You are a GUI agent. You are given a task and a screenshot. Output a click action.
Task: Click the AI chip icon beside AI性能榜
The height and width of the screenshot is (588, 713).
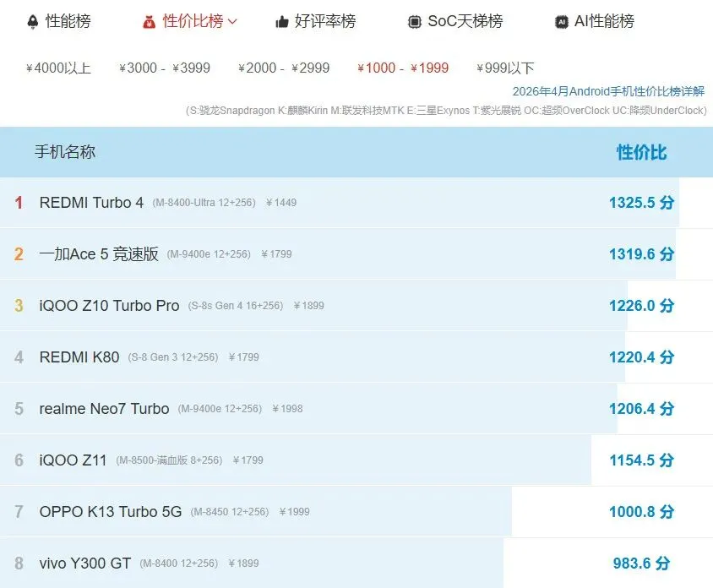(x=562, y=21)
